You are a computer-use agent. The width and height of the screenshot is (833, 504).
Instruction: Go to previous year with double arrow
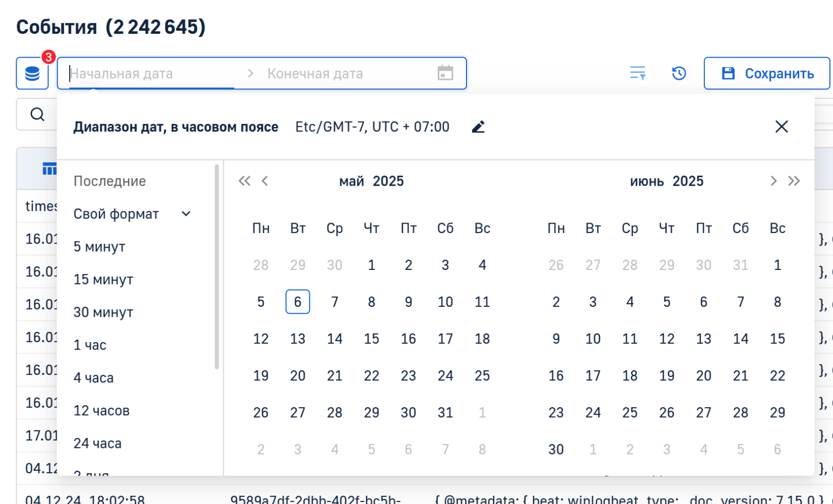[x=244, y=181]
